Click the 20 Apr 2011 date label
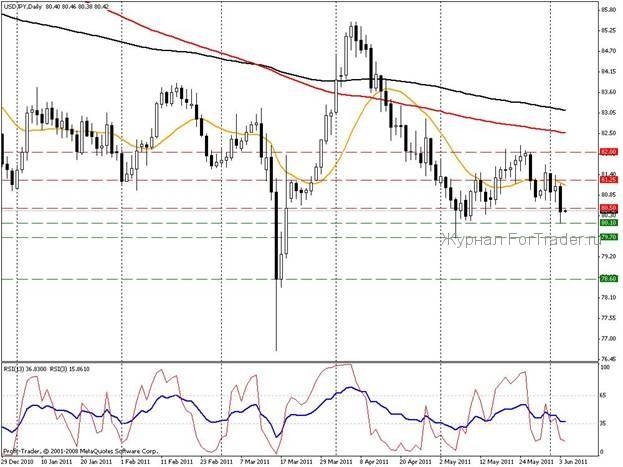The width and height of the screenshot is (623, 467). click(x=416, y=462)
